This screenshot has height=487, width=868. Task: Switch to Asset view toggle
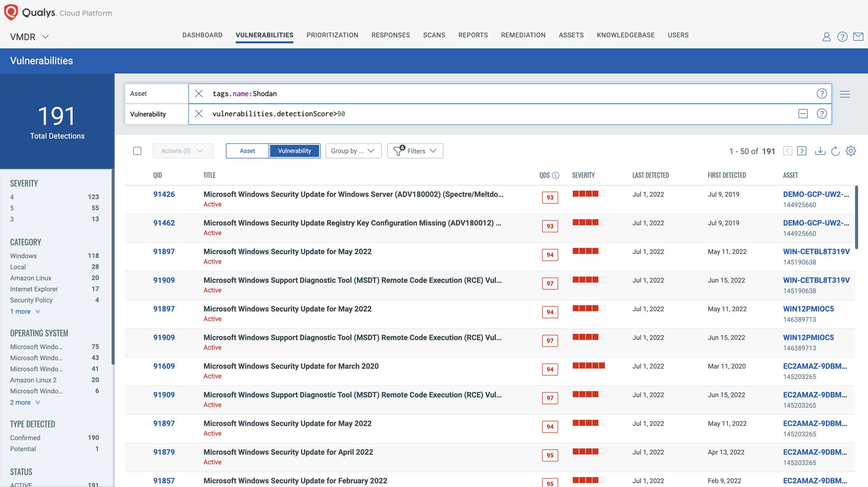[x=247, y=151]
